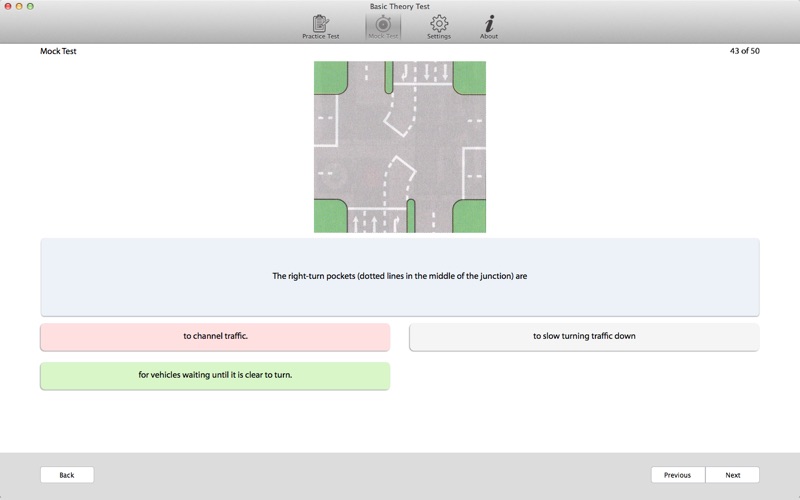Click the 'Mock Test' heading label
Screen dimensions: 800x500
pos(58,51)
